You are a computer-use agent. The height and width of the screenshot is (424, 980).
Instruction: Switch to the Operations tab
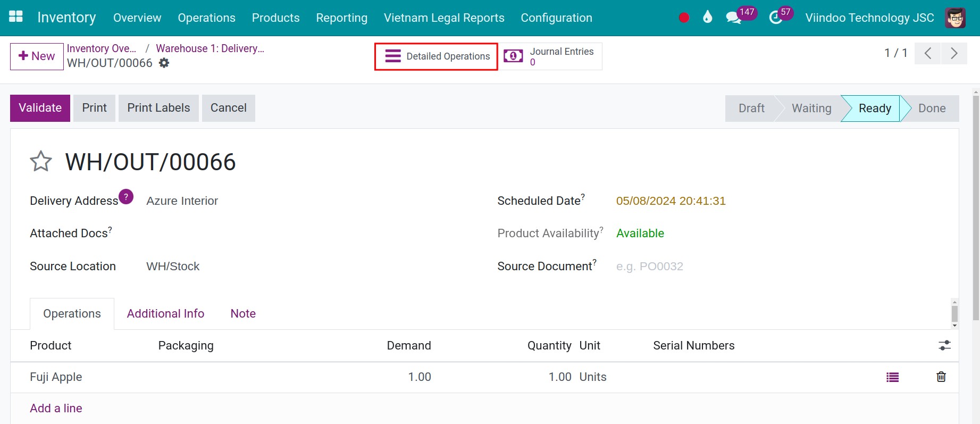pos(72,314)
